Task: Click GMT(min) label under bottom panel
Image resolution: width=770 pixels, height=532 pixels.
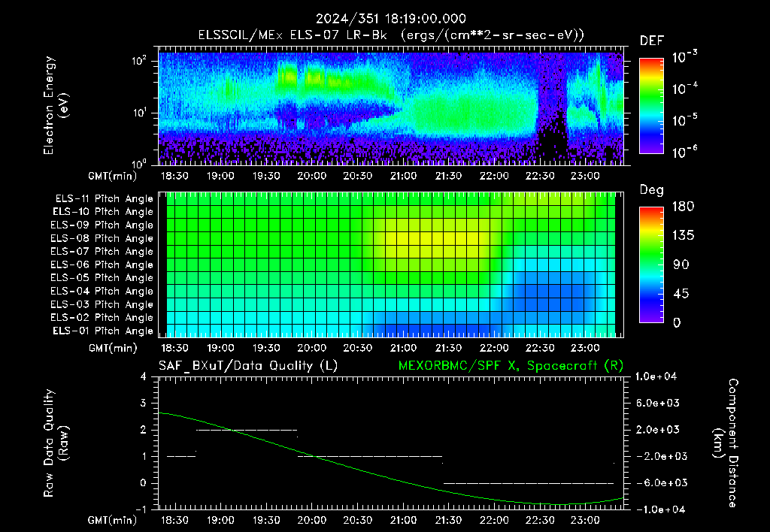Action: pyautogui.click(x=113, y=520)
